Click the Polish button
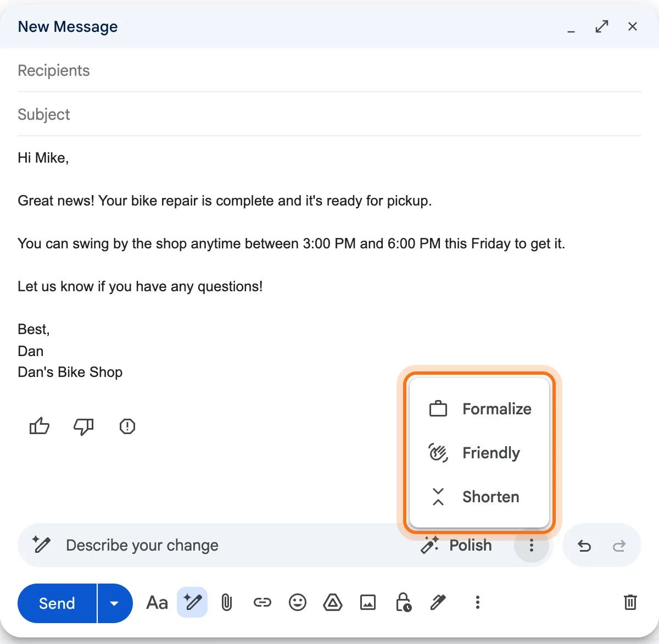The height and width of the screenshot is (644, 659). coord(457,545)
